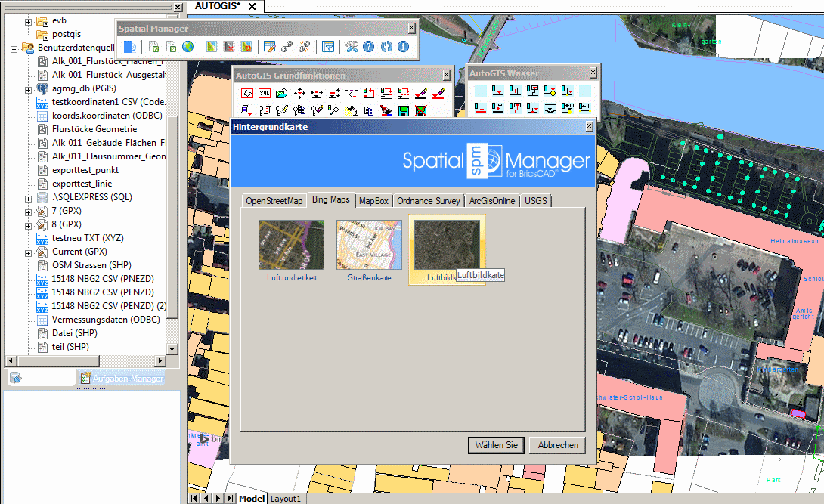Click the data source tree's scroll down arrow
Screen dimensions: 824x504
172,348
